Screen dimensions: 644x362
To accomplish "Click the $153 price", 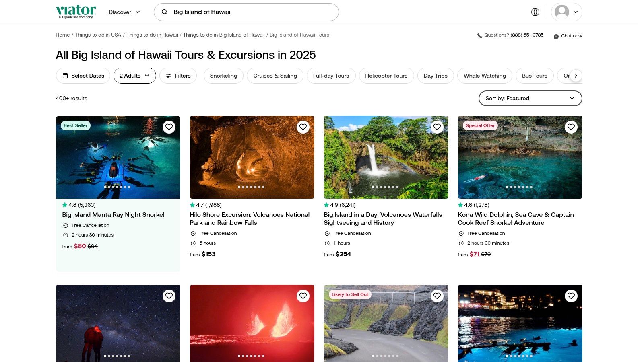I will [208, 254].
